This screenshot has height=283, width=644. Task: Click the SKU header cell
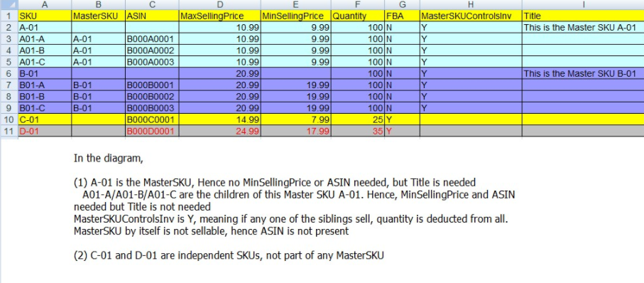pyautogui.click(x=45, y=16)
